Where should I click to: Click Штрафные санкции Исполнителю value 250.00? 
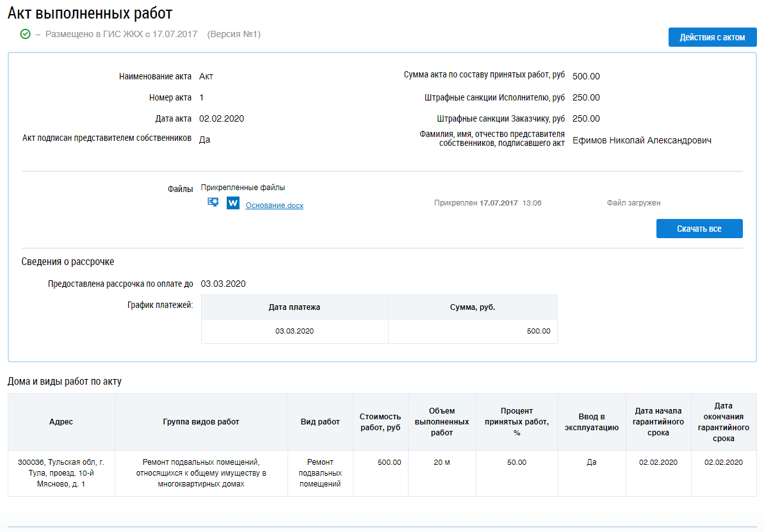[586, 97]
